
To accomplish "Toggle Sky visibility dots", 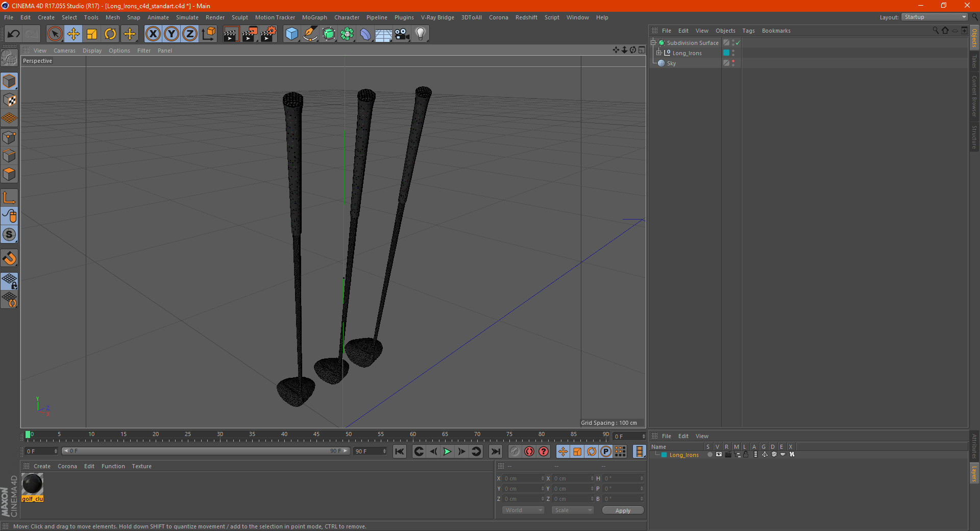I will pyautogui.click(x=733, y=63).
